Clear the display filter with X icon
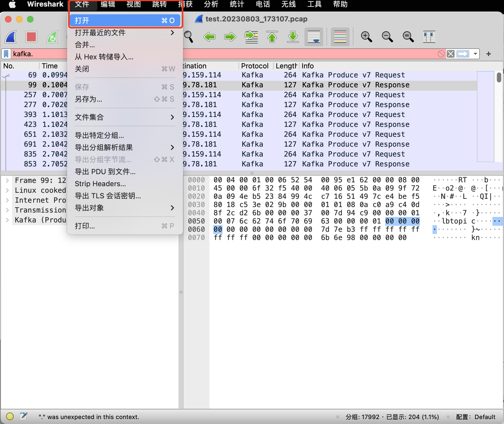The height and width of the screenshot is (424, 504). 451,54
